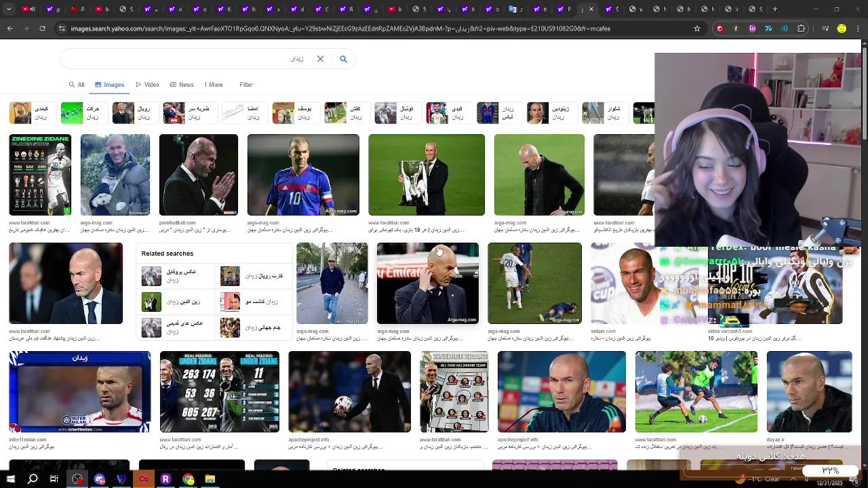The width and height of the screenshot is (868, 488).
Task: Open the Discord icon on the taskbar
Action: [x=100, y=479]
